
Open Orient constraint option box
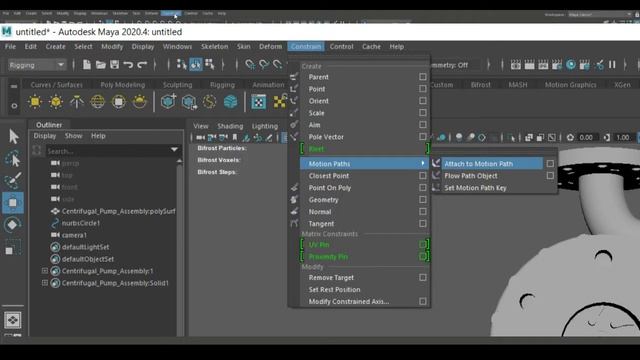click(x=423, y=100)
